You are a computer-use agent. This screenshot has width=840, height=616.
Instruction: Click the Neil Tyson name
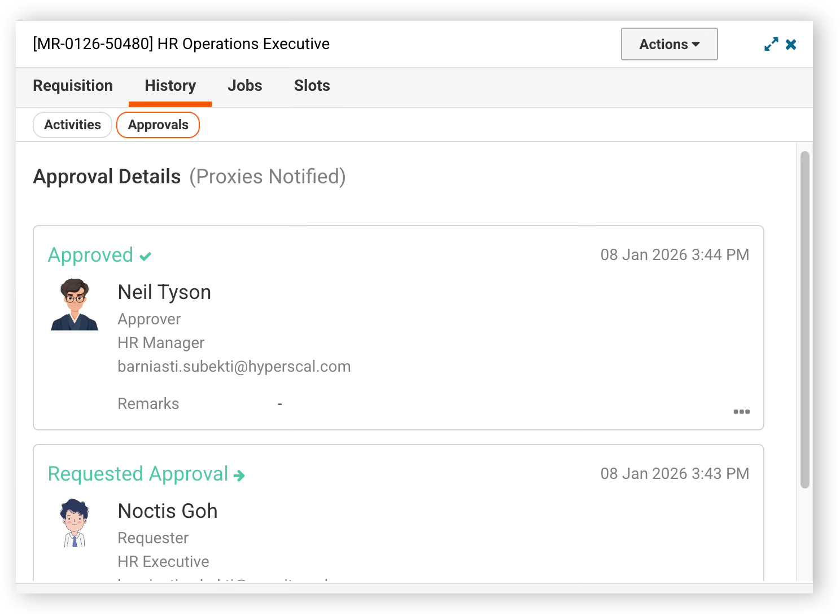(x=164, y=292)
